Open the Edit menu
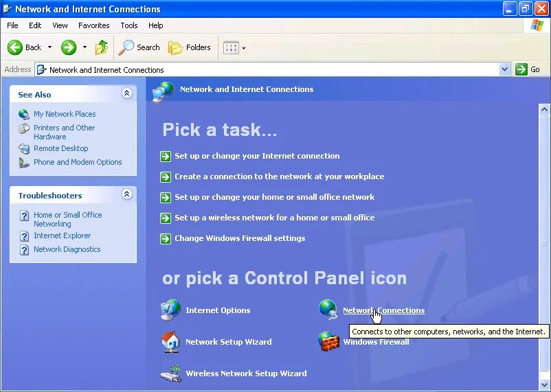Viewport: 551px width, 392px height. tap(35, 25)
